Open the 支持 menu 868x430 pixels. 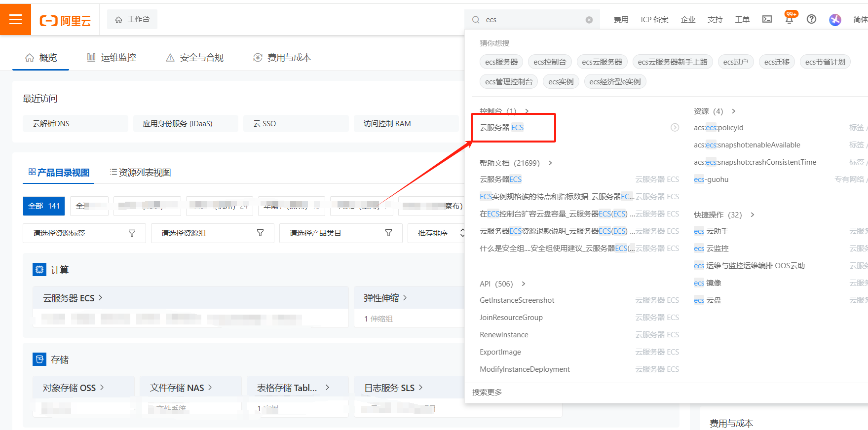coord(715,20)
